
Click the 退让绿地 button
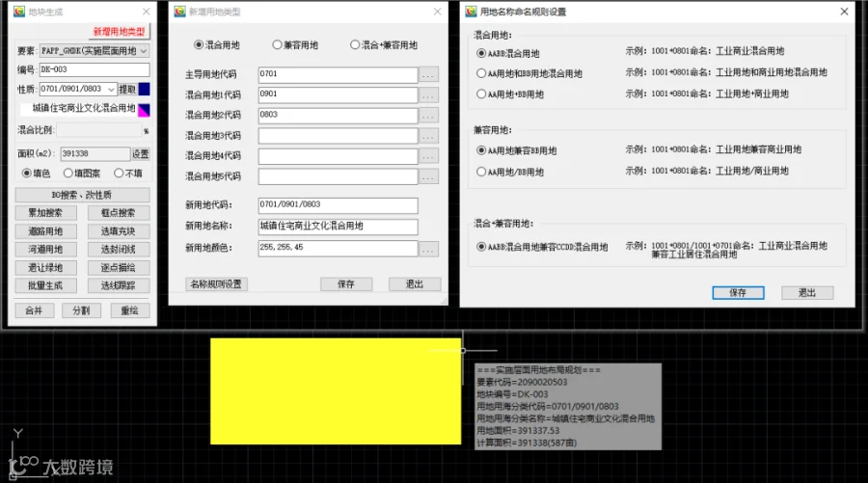tap(45, 268)
